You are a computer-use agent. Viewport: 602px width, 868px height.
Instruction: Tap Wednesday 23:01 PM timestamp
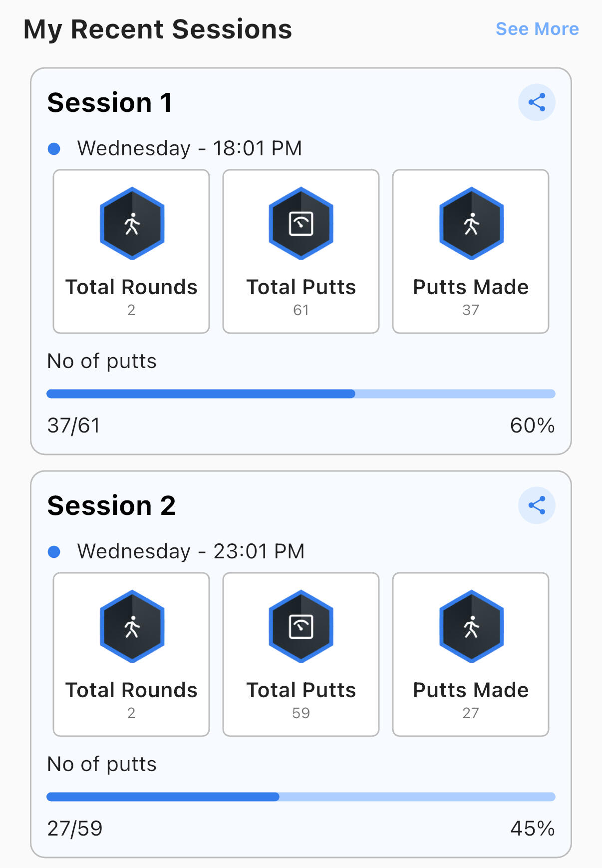coord(191,551)
